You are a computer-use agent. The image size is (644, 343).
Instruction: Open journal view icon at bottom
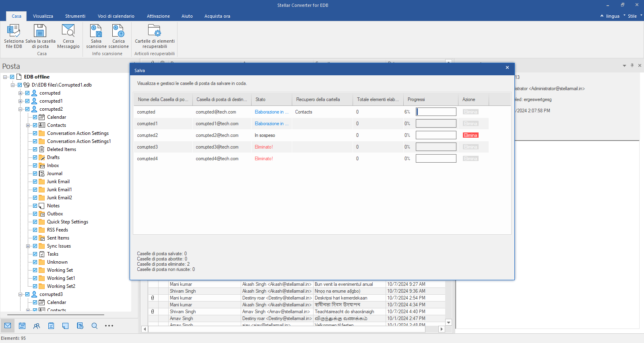tap(80, 326)
